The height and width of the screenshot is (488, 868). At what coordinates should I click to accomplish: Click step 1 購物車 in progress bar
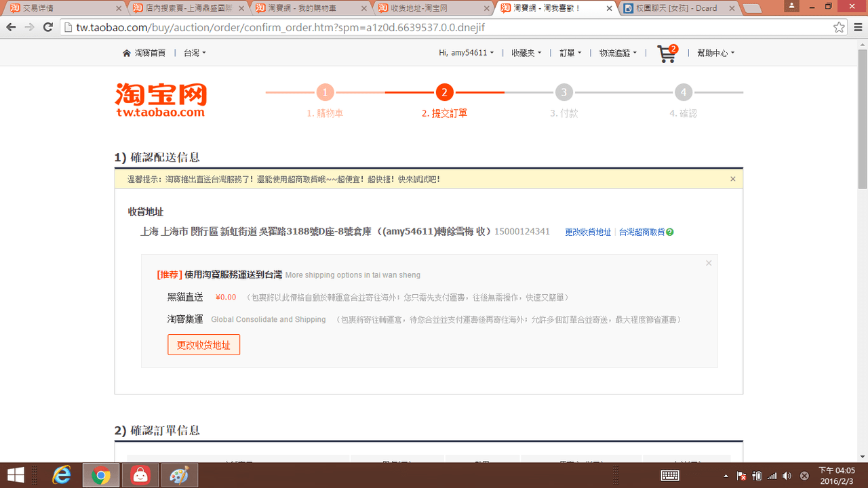[x=325, y=92]
